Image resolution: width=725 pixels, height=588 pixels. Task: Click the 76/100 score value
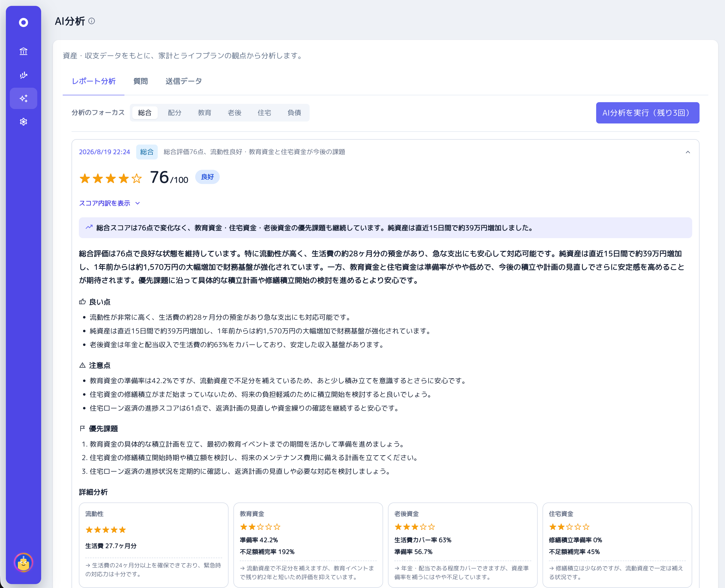[169, 177]
